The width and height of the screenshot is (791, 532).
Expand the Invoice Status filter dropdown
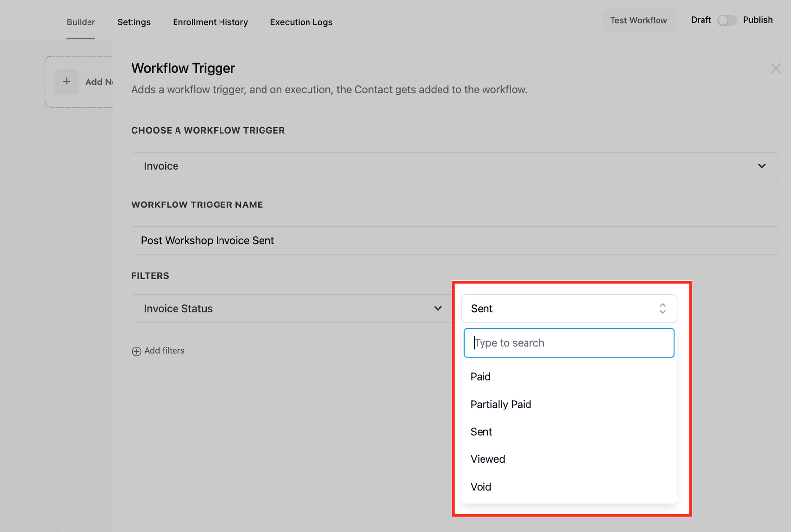coord(292,309)
